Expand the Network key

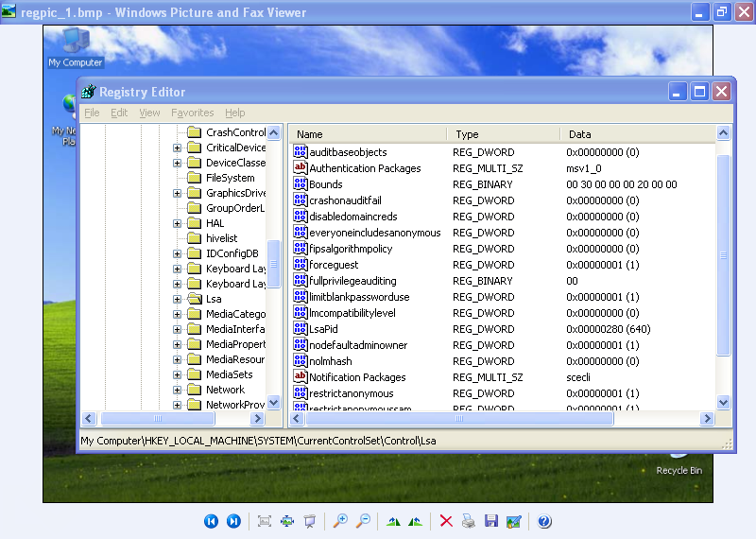(x=177, y=390)
